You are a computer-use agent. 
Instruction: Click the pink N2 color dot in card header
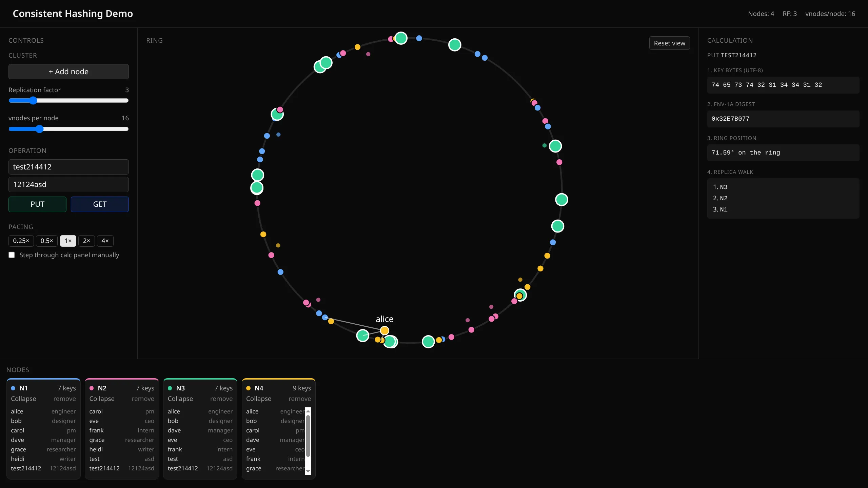[x=92, y=388]
